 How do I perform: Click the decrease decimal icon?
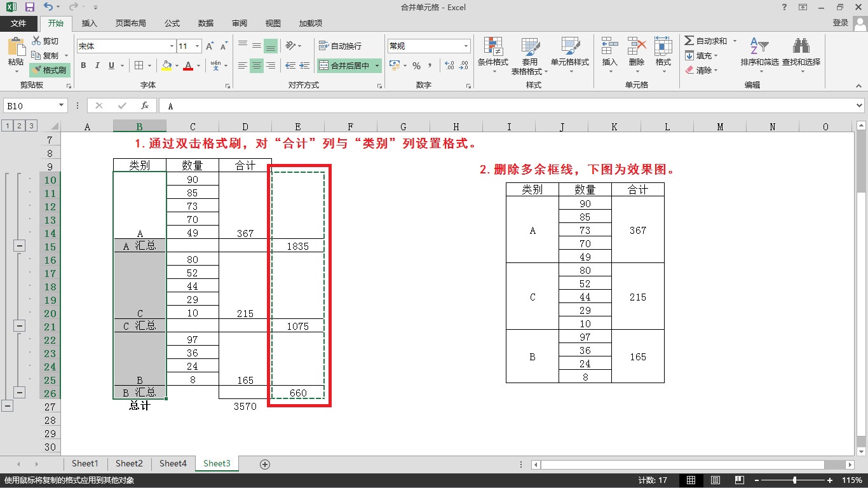pos(465,65)
